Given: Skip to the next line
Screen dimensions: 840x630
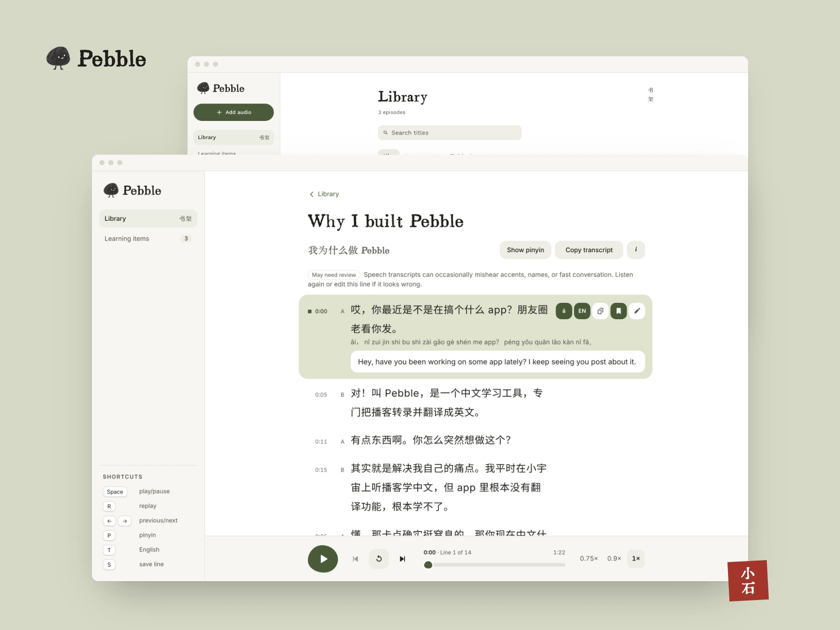Looking at the screenshot, I should point(402,559).
